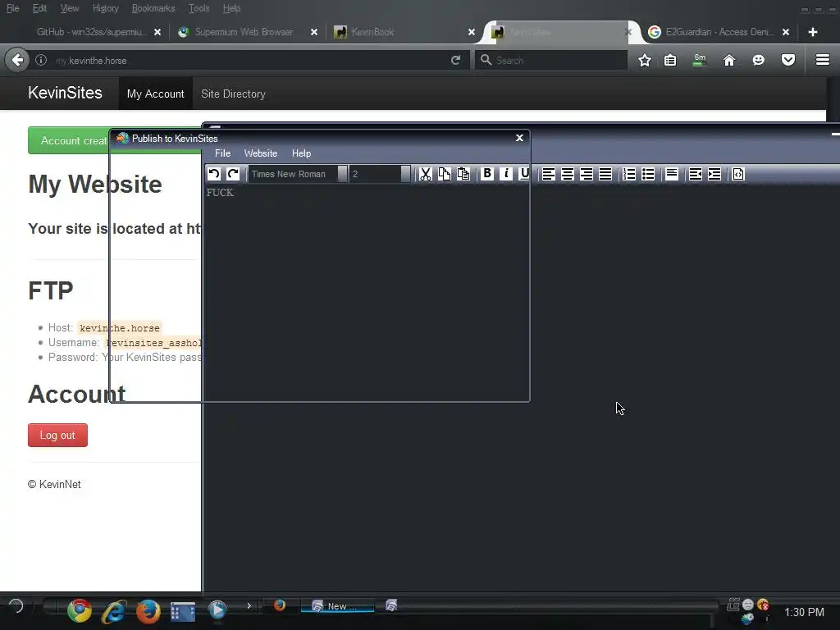Viewport: 840px width, 630px height.
Task: Open the Website menu in editor
Action: click(261, 153)
